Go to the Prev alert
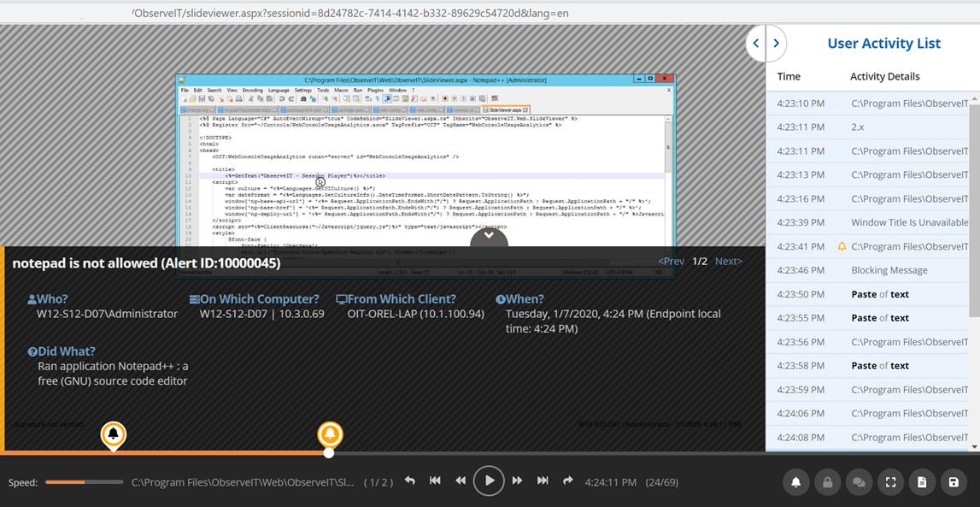 pos(671,262)
